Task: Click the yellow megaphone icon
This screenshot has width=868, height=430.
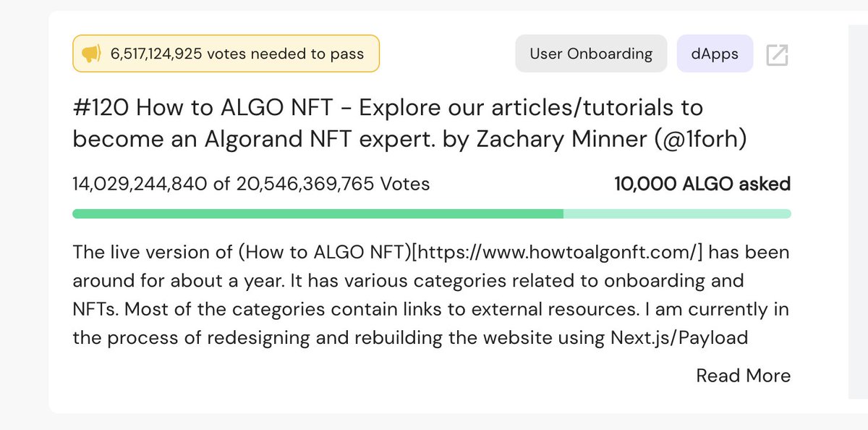Action: pos(90,54)
